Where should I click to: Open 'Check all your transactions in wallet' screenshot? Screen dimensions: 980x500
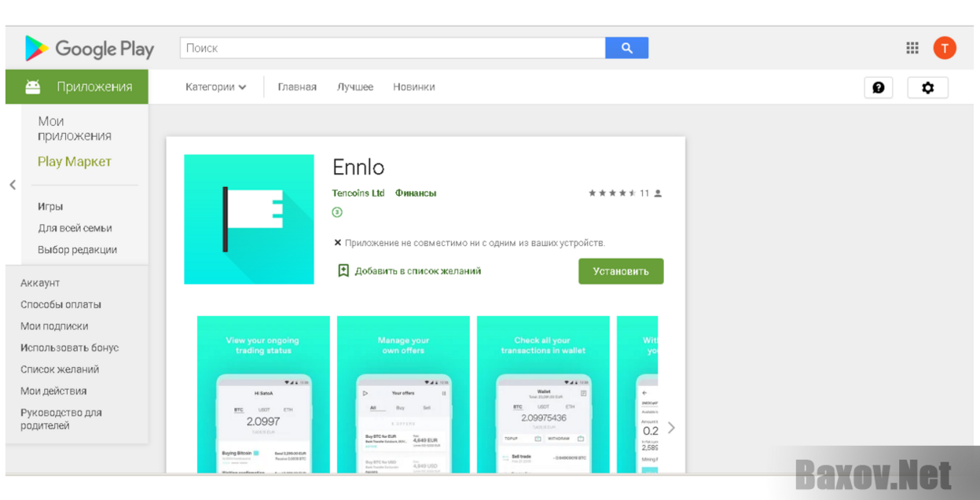[543, 395]
